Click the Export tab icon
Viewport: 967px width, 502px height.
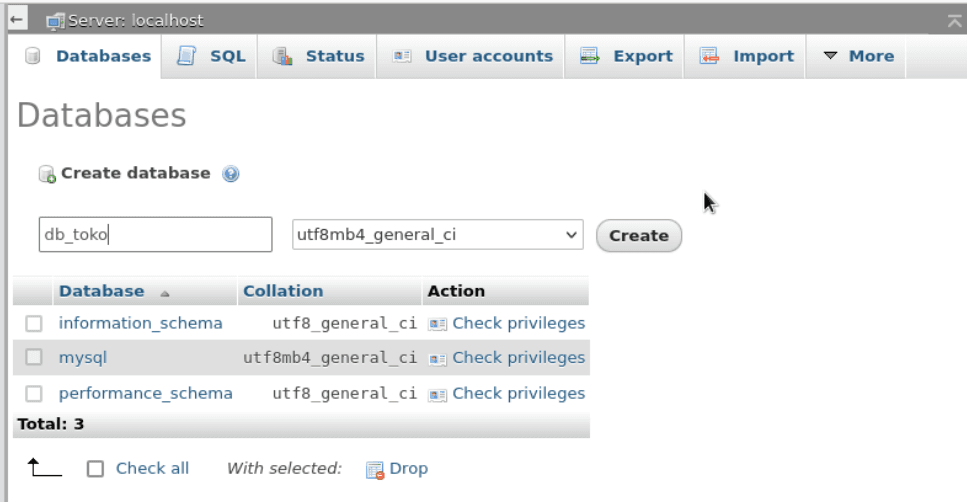coord(590,56)
